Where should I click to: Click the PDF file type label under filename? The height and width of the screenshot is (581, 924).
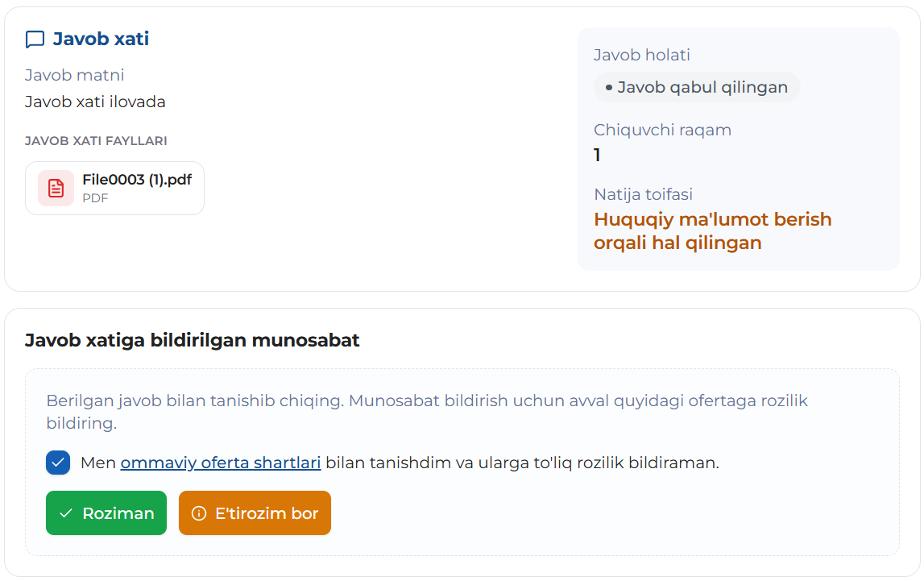coord(95,198)
